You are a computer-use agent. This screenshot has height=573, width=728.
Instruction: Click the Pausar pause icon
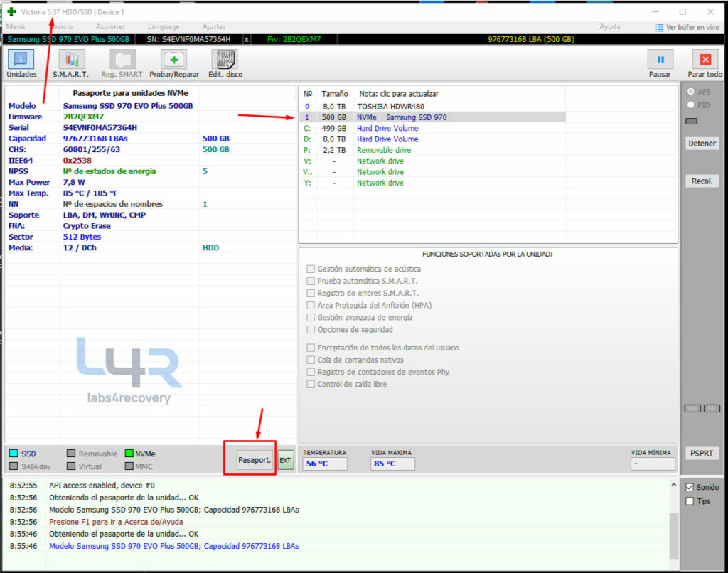tap(660, 60)
